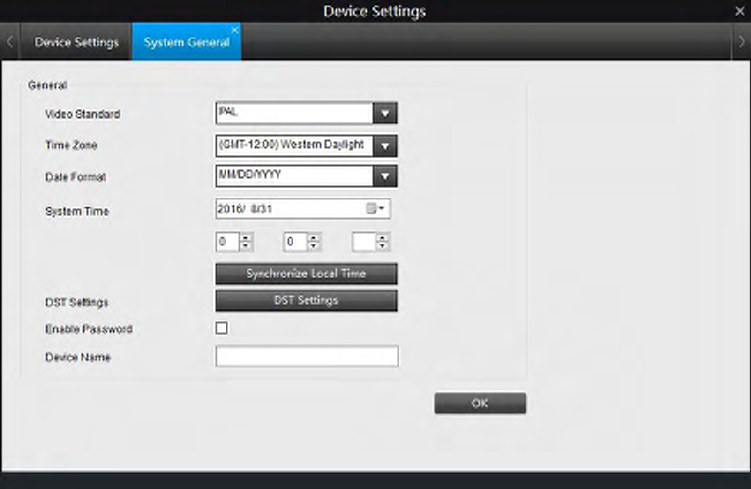Click the GMT-12:00 time zone box
Image resolution: width=751 pixels, height=489 pixels.
point(294,146)
